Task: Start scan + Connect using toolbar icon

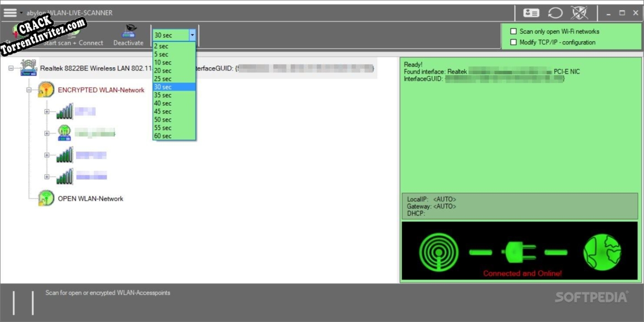Action: (73, 32)
